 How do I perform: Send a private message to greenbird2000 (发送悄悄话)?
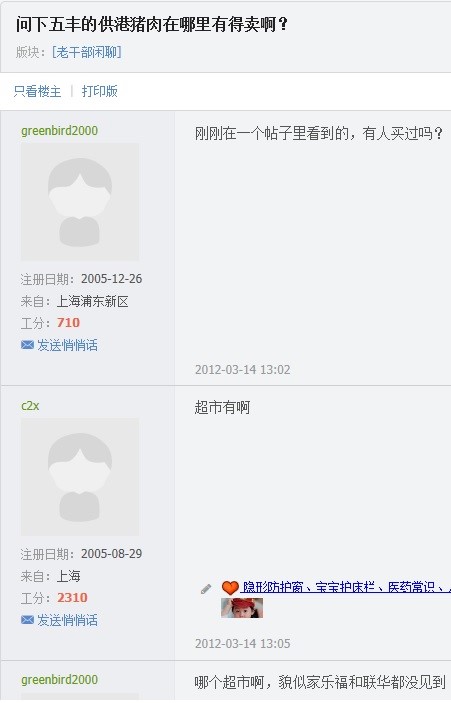click(x=67, y=345)
